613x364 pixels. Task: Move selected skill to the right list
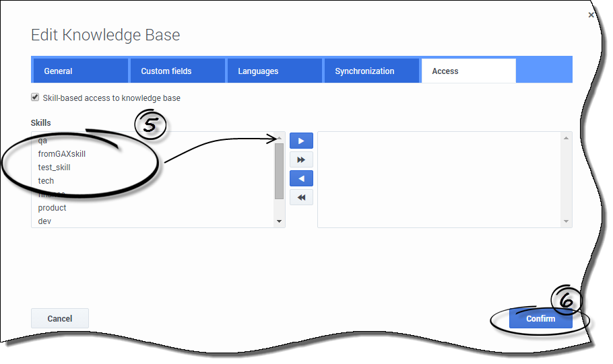click(x=301, y=141)
